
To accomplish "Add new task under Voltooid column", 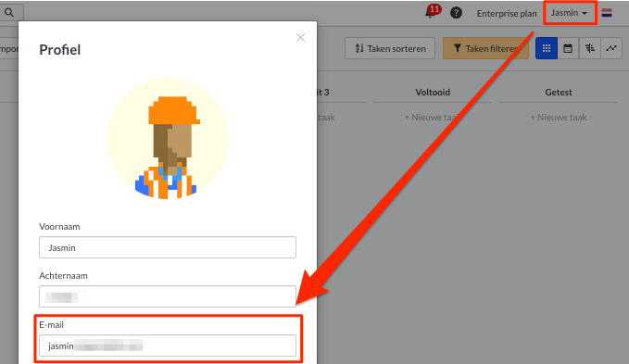I will tap(432, 118).
